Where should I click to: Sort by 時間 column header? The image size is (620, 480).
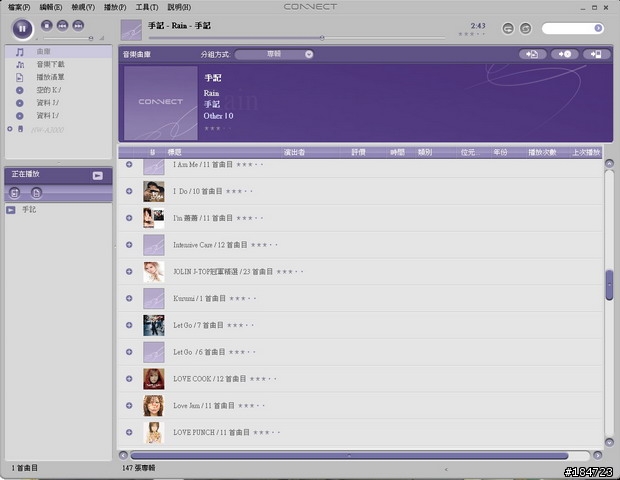click(x=397, y=152)
